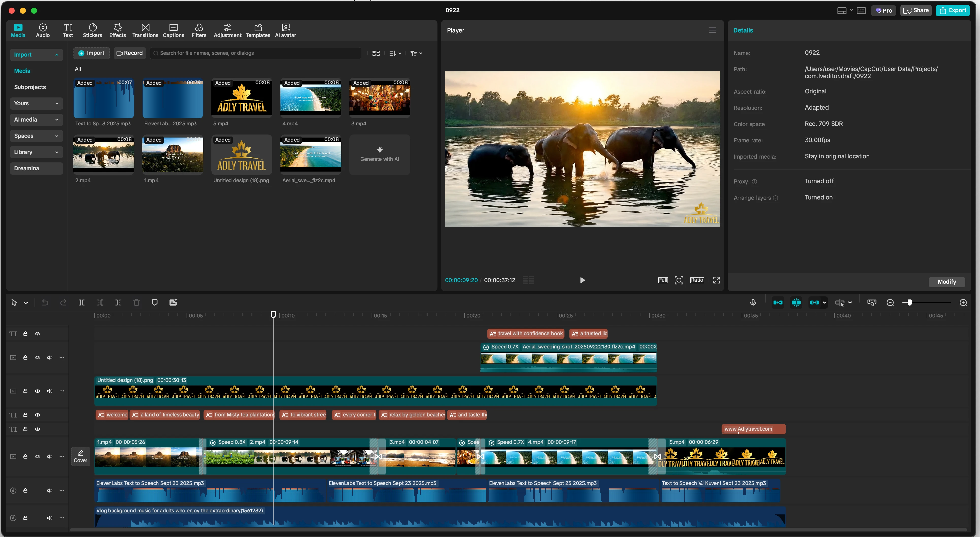Open the selection tool mode dropdown arrow
The image size is (980, 537).
[26, 303]
